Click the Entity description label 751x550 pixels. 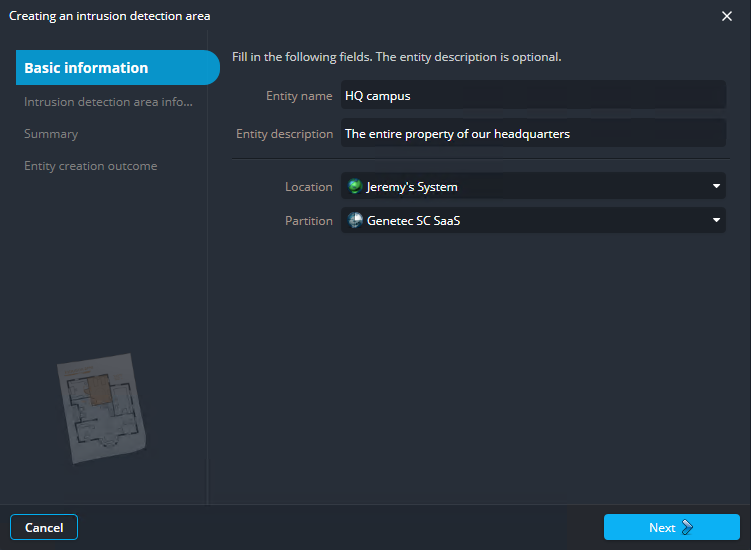pos(284,134)
